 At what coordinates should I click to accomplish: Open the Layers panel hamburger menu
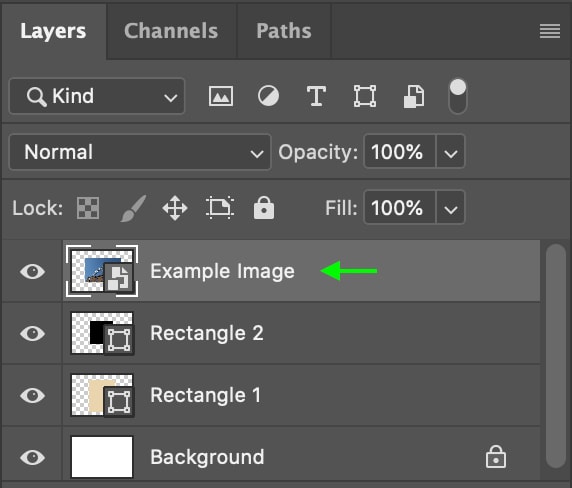coord(550,31)
